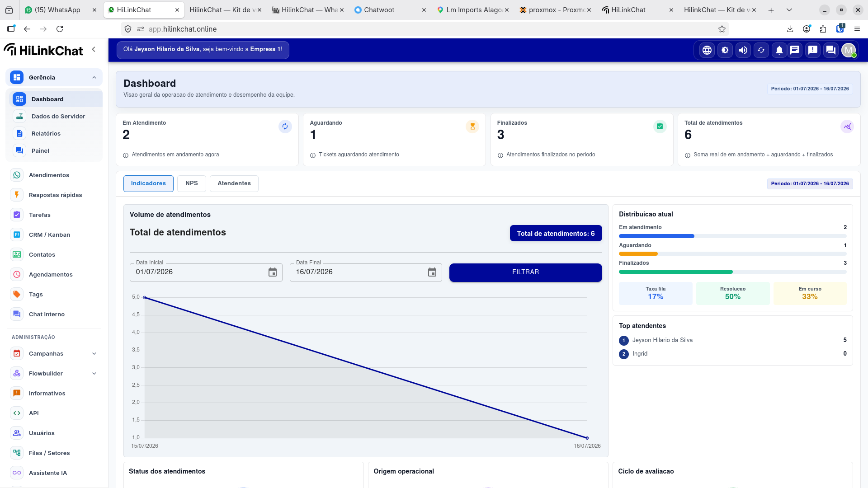Click the API code brackets icon
The width and height of the screenshot is (868, 488).
(17, 413)
